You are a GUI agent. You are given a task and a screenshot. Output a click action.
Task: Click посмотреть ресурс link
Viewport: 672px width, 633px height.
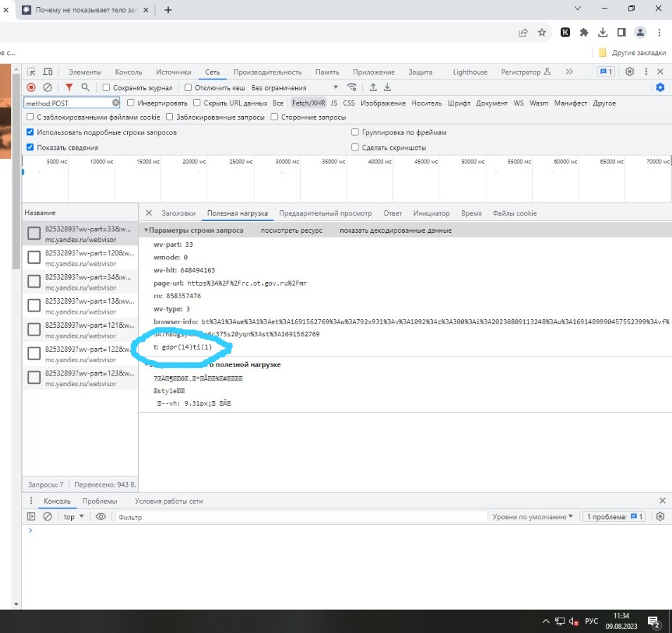click(292, 230)
